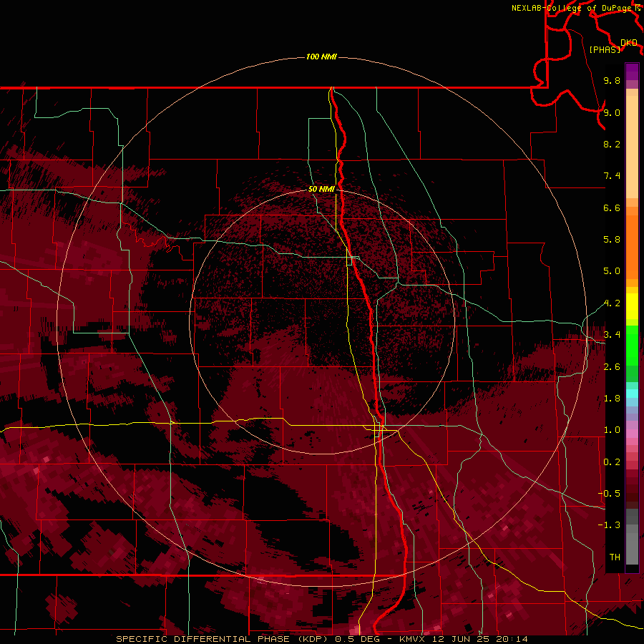Screen dimensions: 644x644
Task: Click the 0.5 DEG elevation text
Action: tap(357, 639)
